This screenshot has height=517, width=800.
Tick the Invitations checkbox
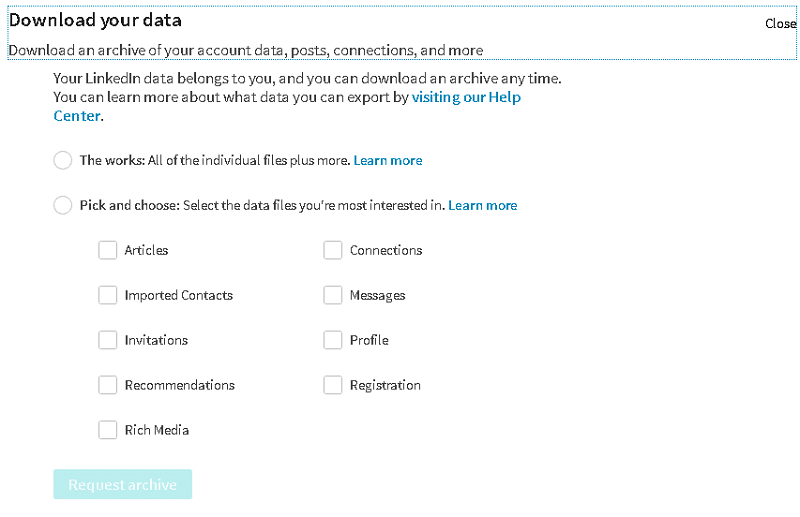108,340
